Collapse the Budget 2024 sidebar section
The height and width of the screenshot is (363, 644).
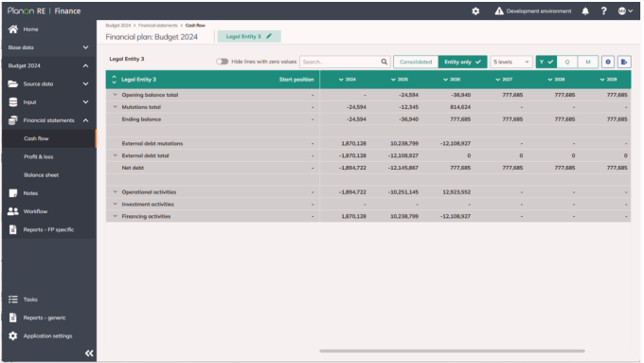tap(85, 65)
